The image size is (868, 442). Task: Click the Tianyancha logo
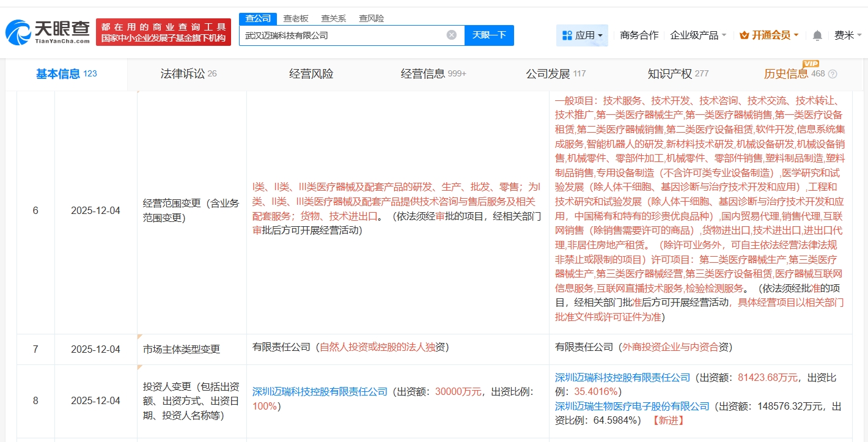[48, 32]
